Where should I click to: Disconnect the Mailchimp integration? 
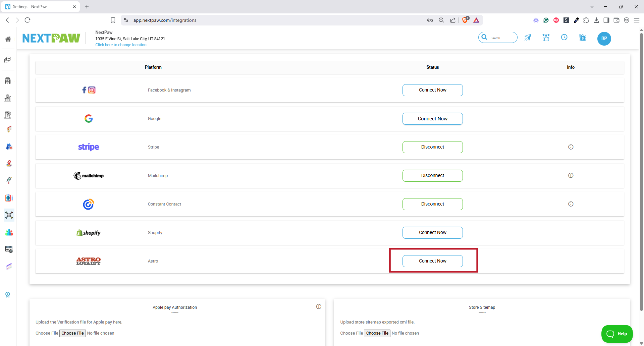click(433, 175)
